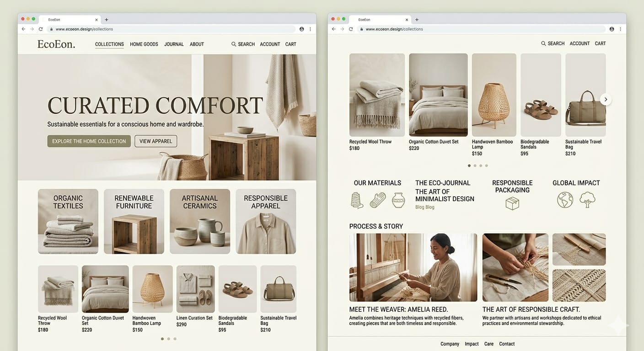
Task: Open the Handwoven Bamboo Lamp product thumbnail
Action: click(x=494, y=95)
